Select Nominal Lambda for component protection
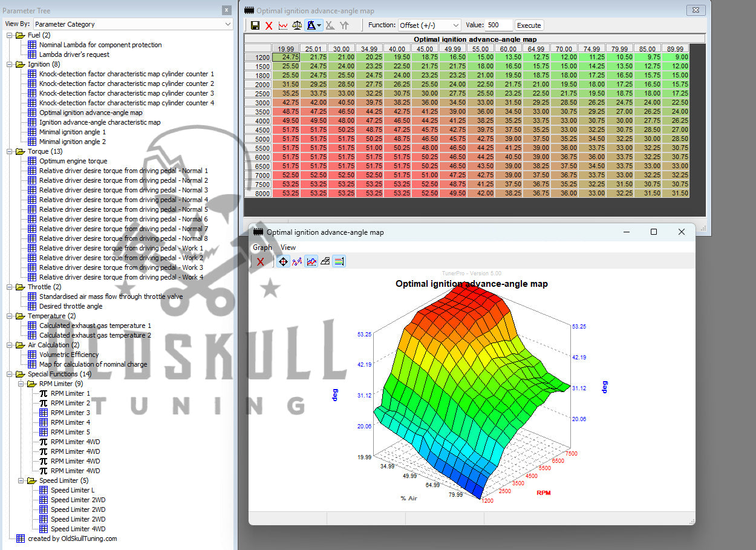Screen dimensions: 756x550 [x=100, y=45]
